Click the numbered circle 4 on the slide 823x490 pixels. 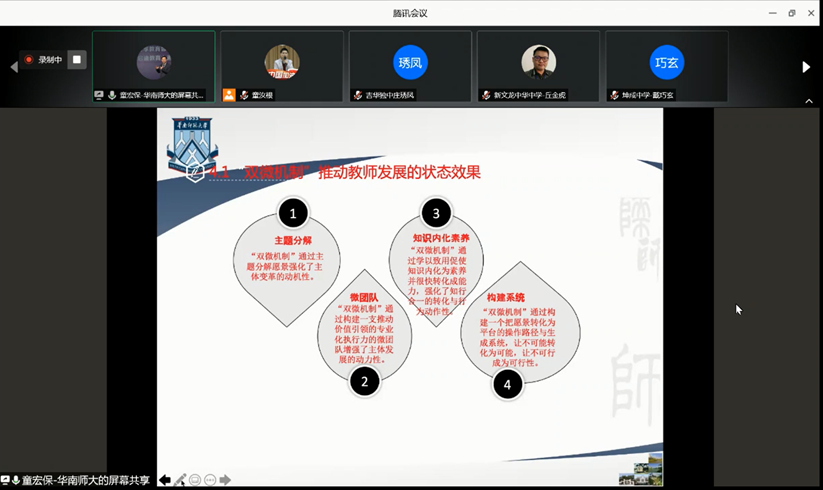507,385
